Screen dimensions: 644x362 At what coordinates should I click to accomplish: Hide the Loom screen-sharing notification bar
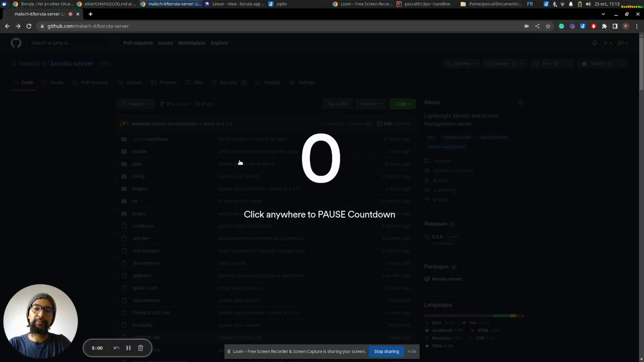click(x=412, y=351)
